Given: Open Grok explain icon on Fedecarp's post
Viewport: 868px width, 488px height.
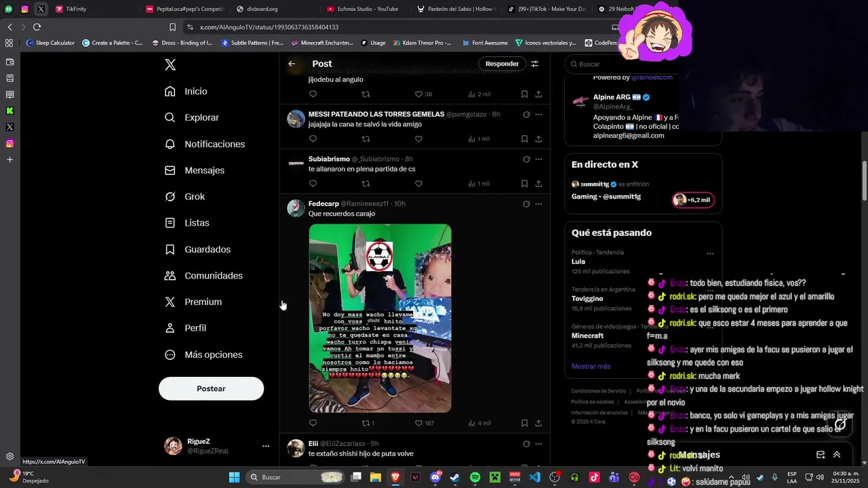Looking at the screenshot, I should click(x=526, y=204).
